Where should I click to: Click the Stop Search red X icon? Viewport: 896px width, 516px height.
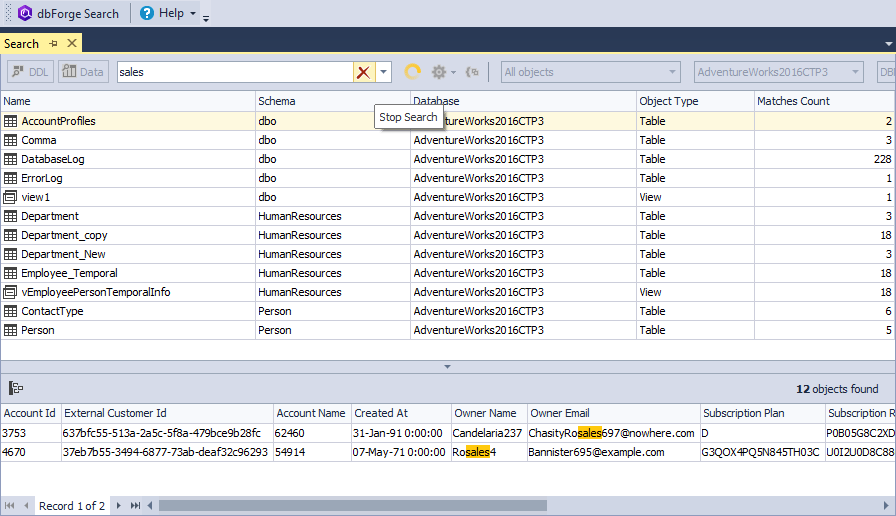pyautogui.click(x=364, y=72)
